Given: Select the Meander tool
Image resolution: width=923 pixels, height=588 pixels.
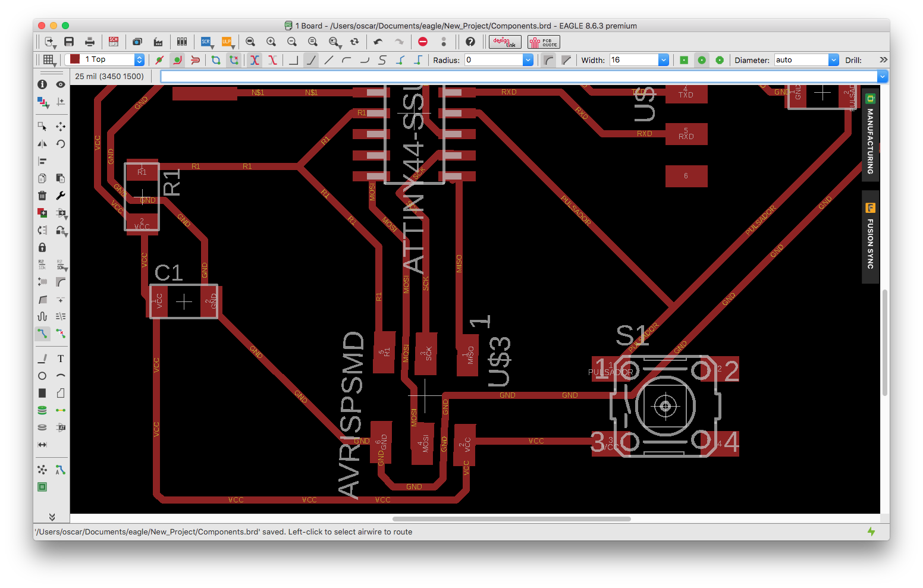Looking at the screenshot, I should pyautogui.click(x=42, y=316).
